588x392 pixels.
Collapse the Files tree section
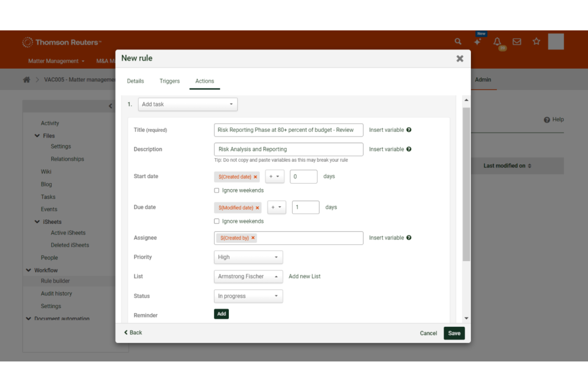37,136
